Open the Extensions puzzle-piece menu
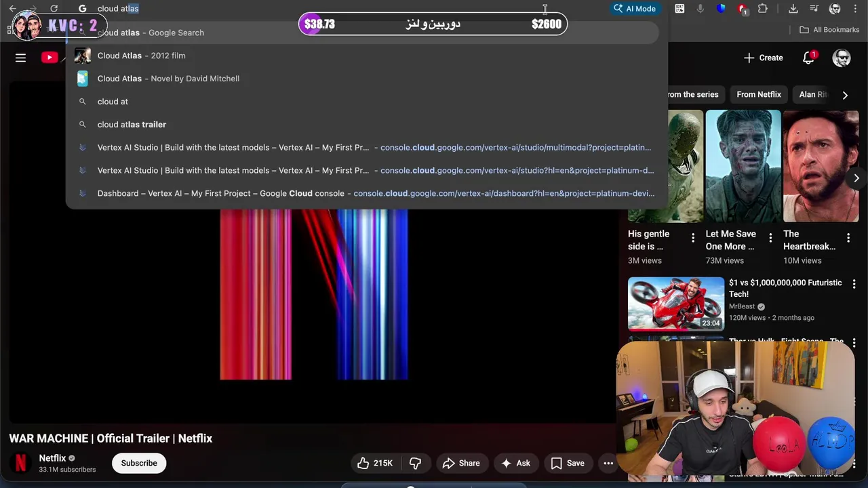The image size is (868, 488). 763,9
